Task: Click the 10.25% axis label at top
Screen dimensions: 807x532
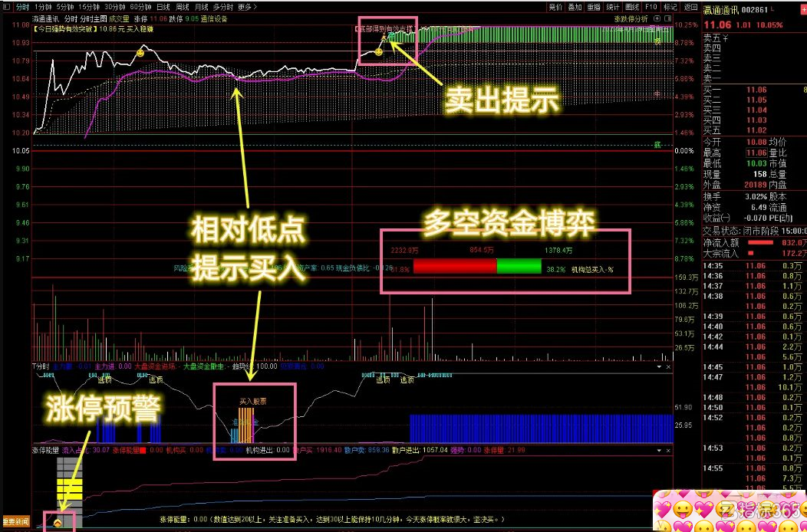Action: (x=686, y=25)
